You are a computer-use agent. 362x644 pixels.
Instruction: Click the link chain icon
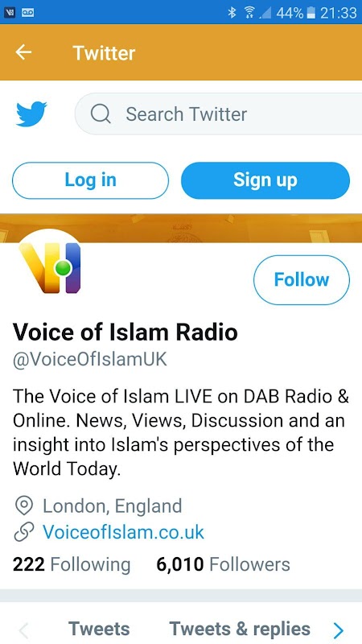point(23,532)
